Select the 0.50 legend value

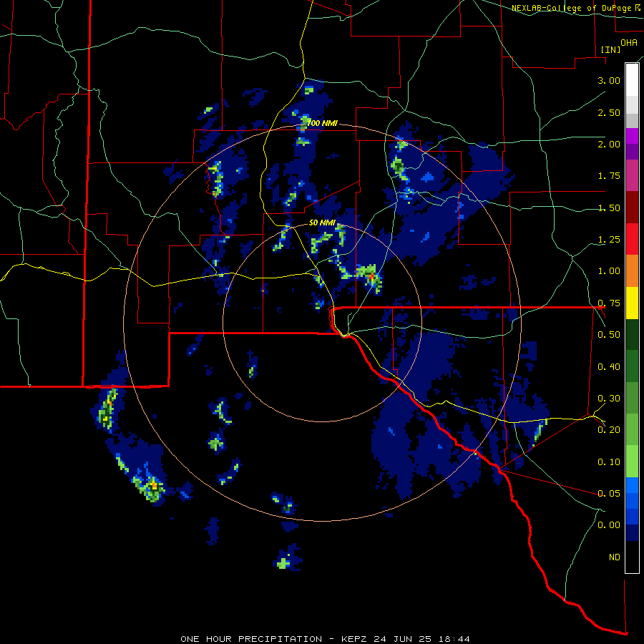point(609,335)
